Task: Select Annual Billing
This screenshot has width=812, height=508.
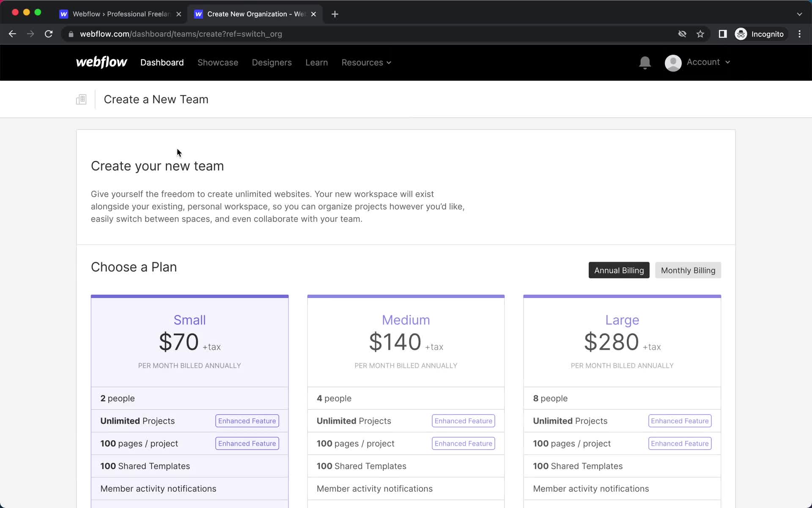Action: 619,270
